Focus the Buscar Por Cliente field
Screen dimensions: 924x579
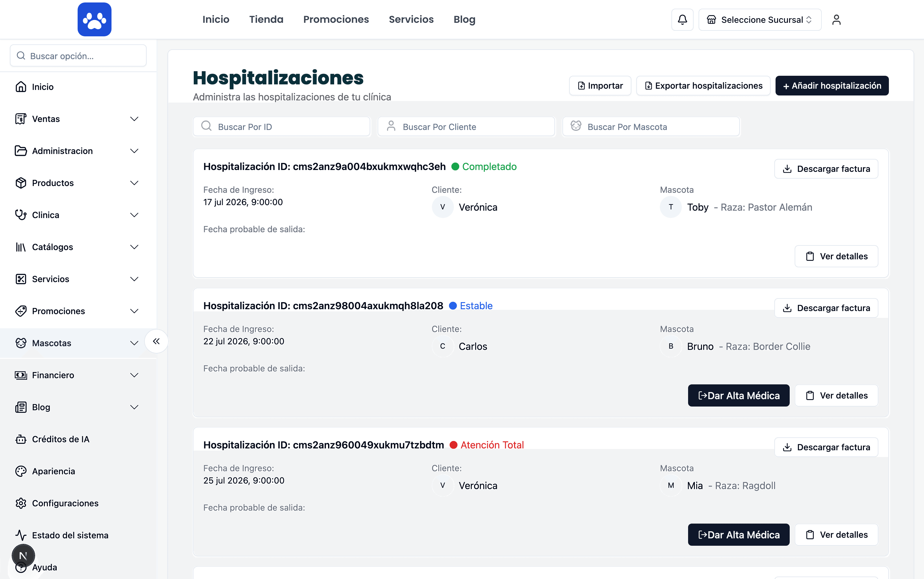[x=466, y=127]
